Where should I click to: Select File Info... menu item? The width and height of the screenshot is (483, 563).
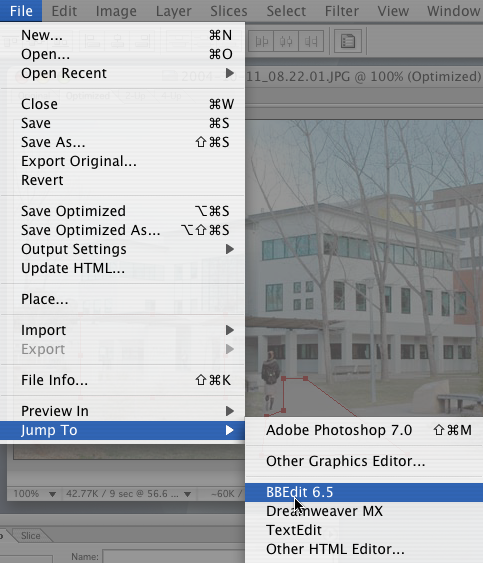point(122,380)
